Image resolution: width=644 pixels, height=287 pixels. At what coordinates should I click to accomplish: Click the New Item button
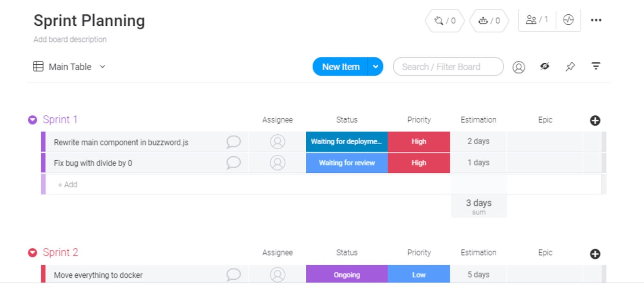click(x=341, y=67)
